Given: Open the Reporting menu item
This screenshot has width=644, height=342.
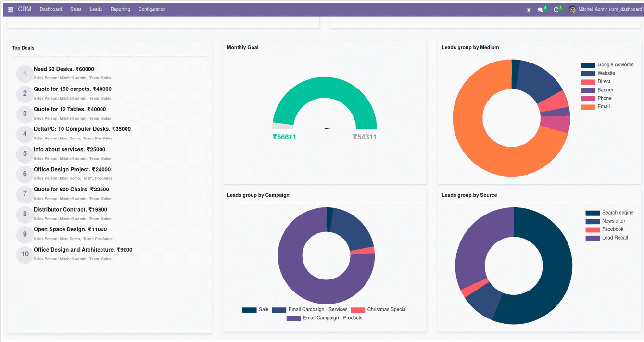Looking at the screenshot, I should click(120, 9).
